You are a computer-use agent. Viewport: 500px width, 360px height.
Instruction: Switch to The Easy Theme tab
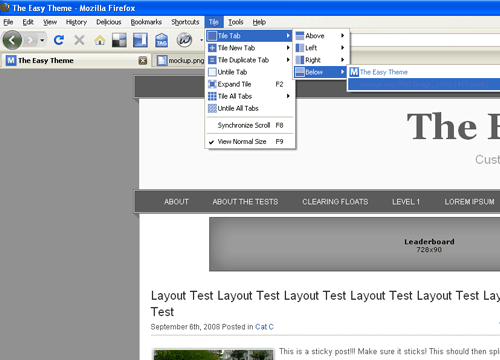coord(75,60)
